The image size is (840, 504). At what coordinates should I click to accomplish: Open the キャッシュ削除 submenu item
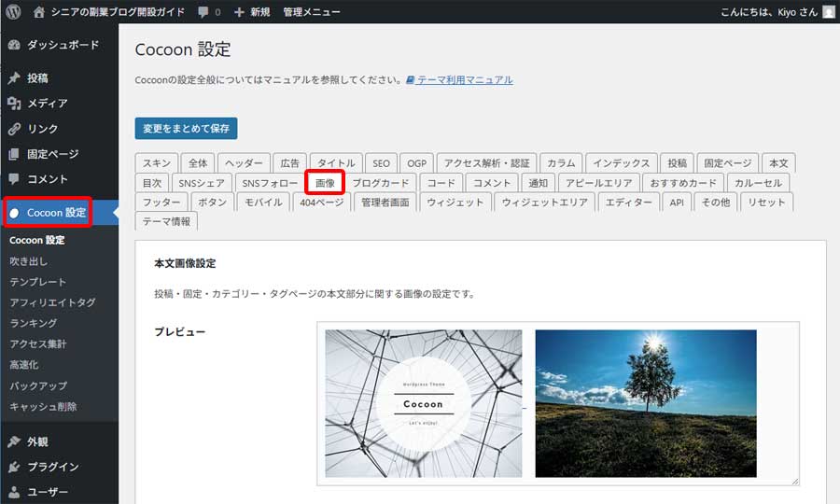pyautogui.click(x=43, y=407)
